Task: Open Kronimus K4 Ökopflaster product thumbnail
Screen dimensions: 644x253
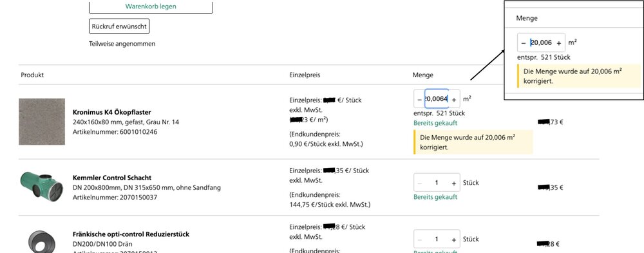Action: point(41,122)
